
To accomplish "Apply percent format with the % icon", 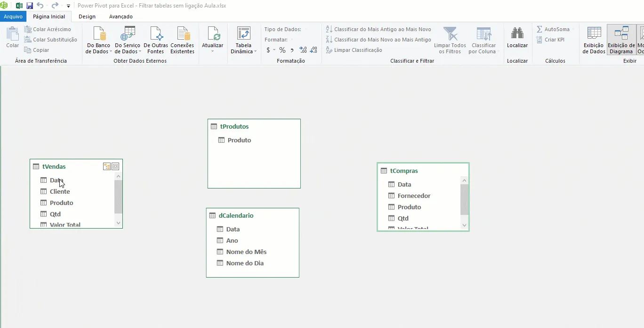I will point(282,50).
